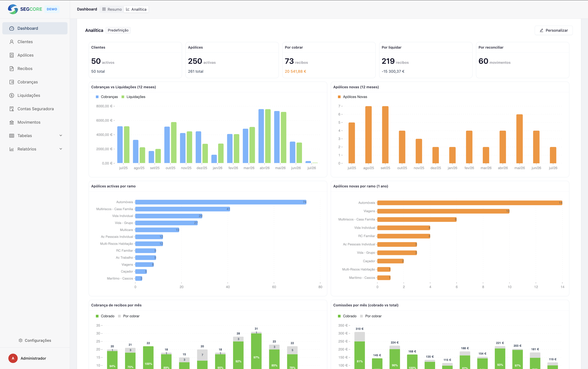Viewport: 588px width, 369px height.
Task: Click the 310 € bar in Comissões chart
Action: coord(360,351)
